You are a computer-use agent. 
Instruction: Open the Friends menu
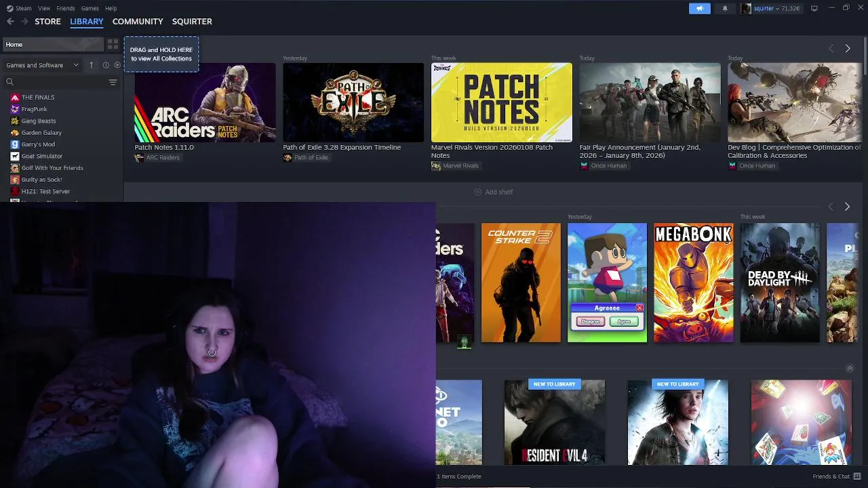pyautogui.click(x=66, y=8)
